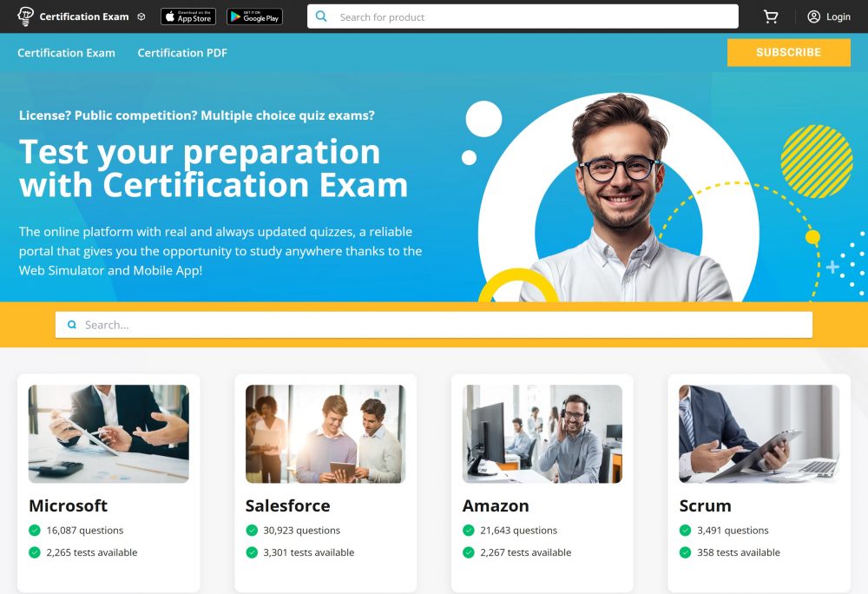Open the shopping cart icon
The height and width of the screenshot is (594, 868).
tap(771, 16)
